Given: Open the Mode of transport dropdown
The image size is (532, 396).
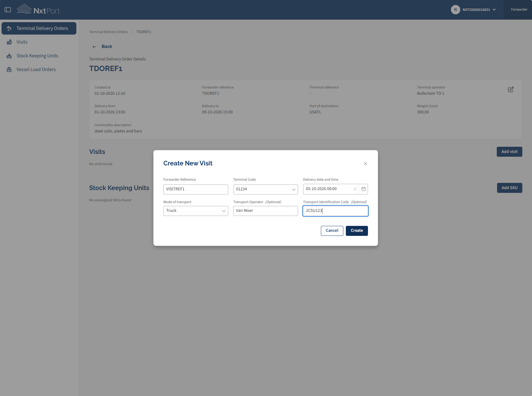Looking at the screenshot, I should (x=196, y=211).
